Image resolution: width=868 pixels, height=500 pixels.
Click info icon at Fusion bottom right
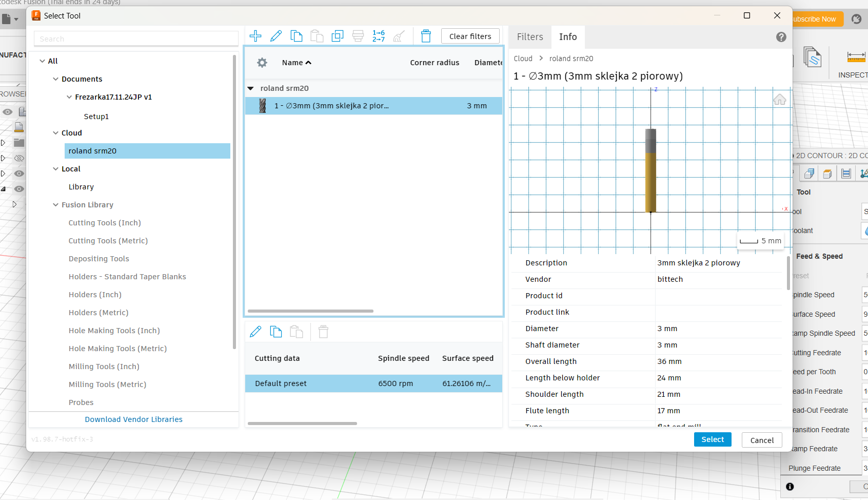tap(790, 487)
